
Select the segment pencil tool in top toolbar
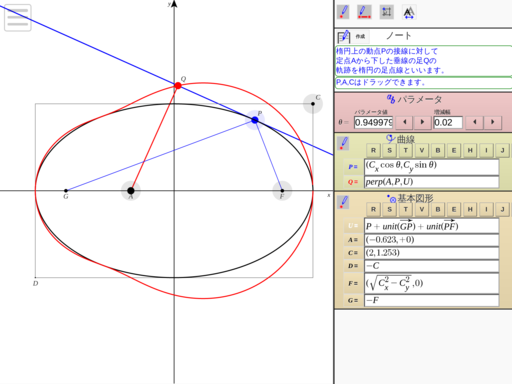(x=364, y=12)
